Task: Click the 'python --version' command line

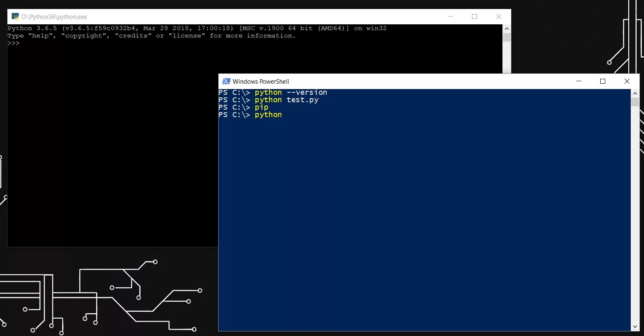Action: [x=273, y=92]
